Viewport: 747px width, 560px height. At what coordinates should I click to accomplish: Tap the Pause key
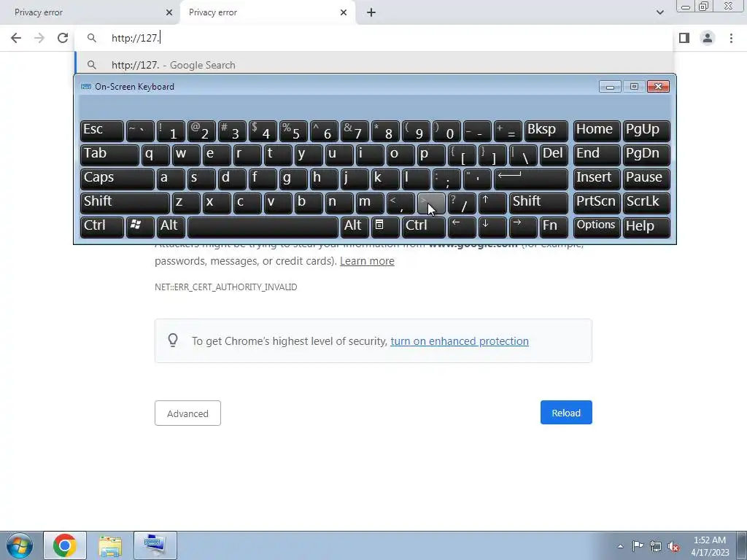(646, 178)
